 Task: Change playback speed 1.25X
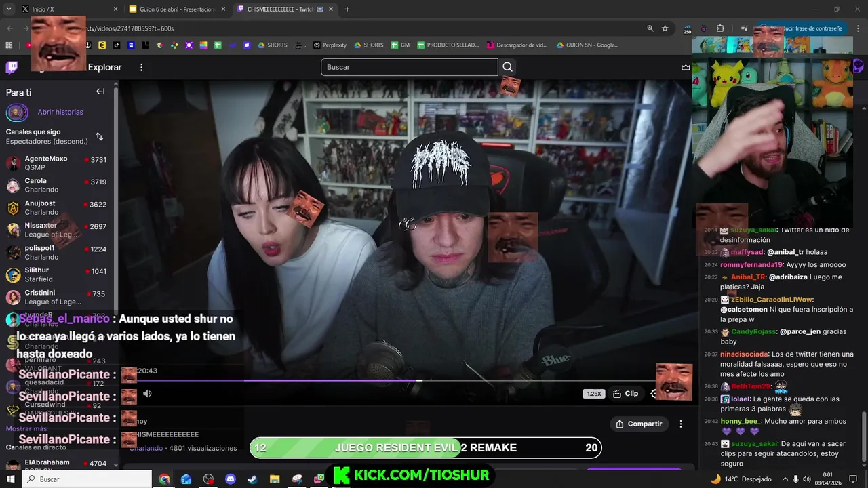tap(593, 394)
